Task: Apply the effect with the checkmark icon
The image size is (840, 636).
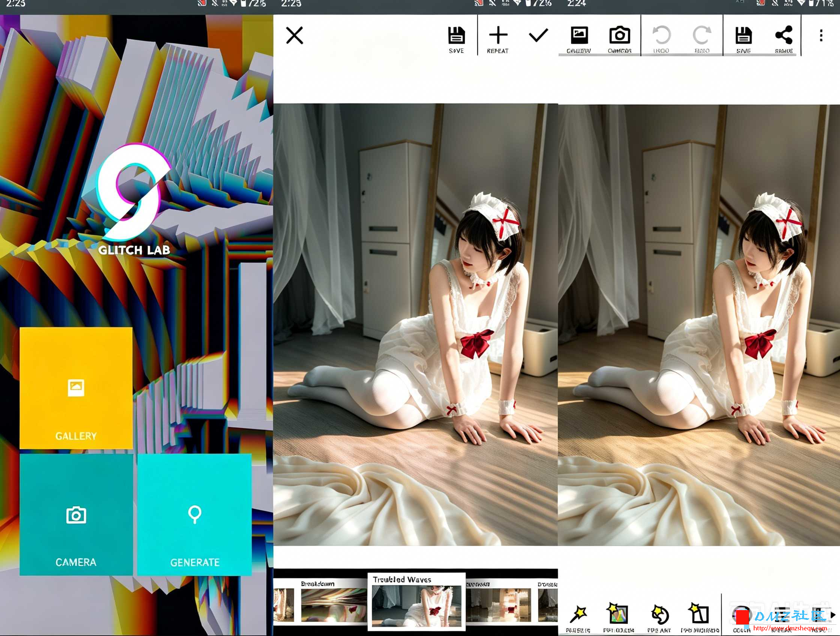Action: 538,35
